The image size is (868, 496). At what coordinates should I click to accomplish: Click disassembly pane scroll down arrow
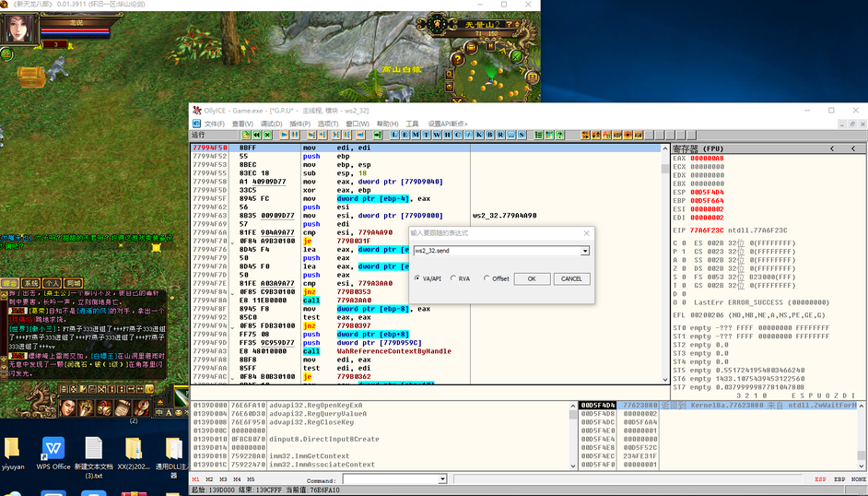point(665,380)
